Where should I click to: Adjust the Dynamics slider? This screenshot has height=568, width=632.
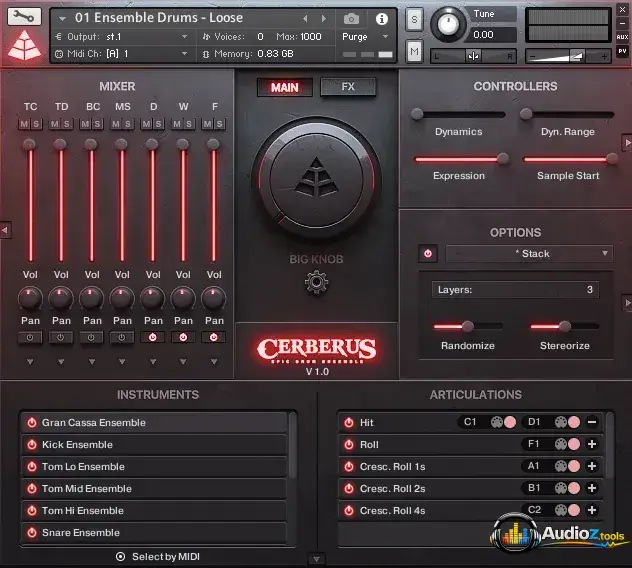coord(458,115)
